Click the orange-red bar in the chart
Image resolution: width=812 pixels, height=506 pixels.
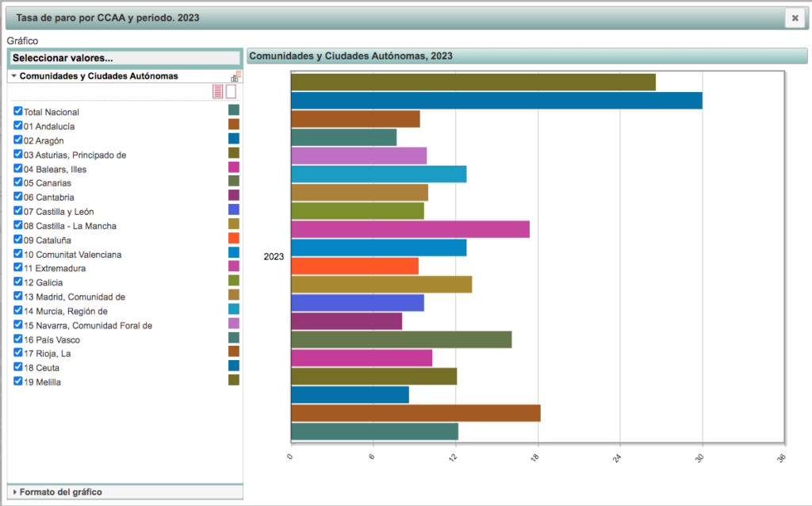(x=354, y=266)
